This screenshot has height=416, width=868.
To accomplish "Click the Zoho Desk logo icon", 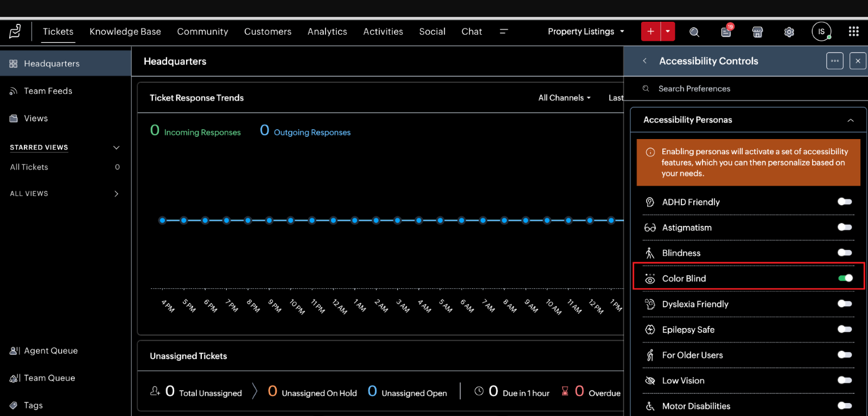I will tap(15, 31).
